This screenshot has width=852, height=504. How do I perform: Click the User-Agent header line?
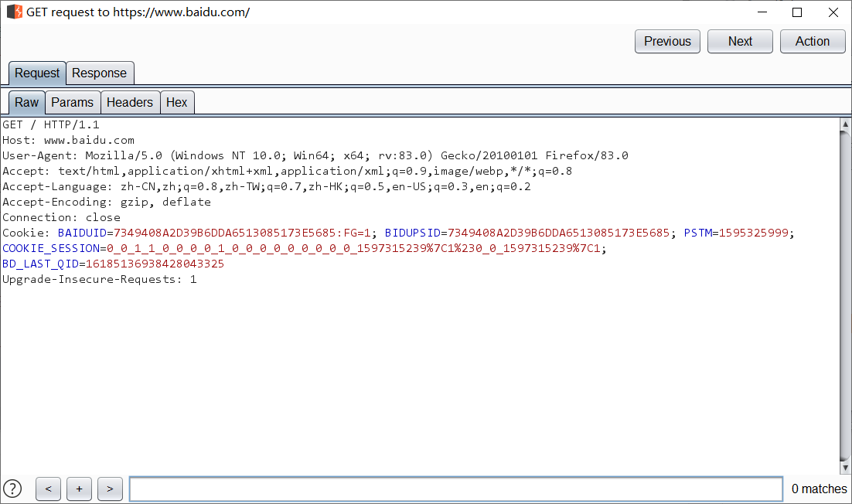click(315, 156)
